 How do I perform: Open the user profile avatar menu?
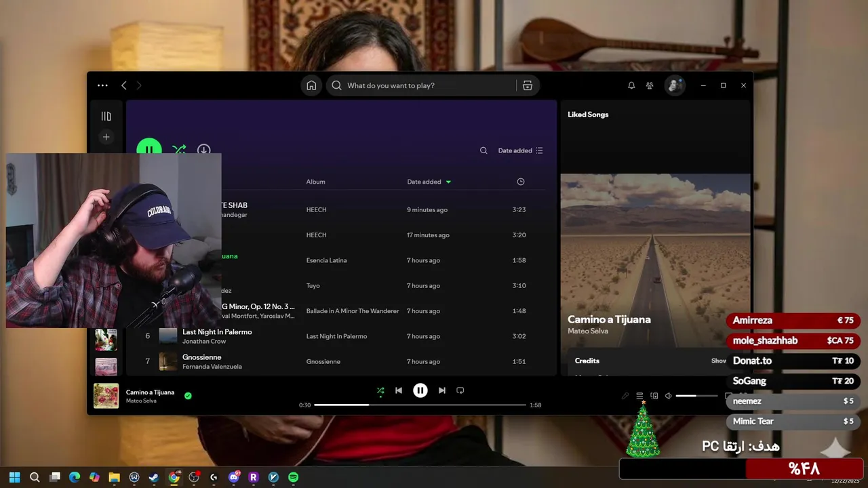tap(674, 85)
